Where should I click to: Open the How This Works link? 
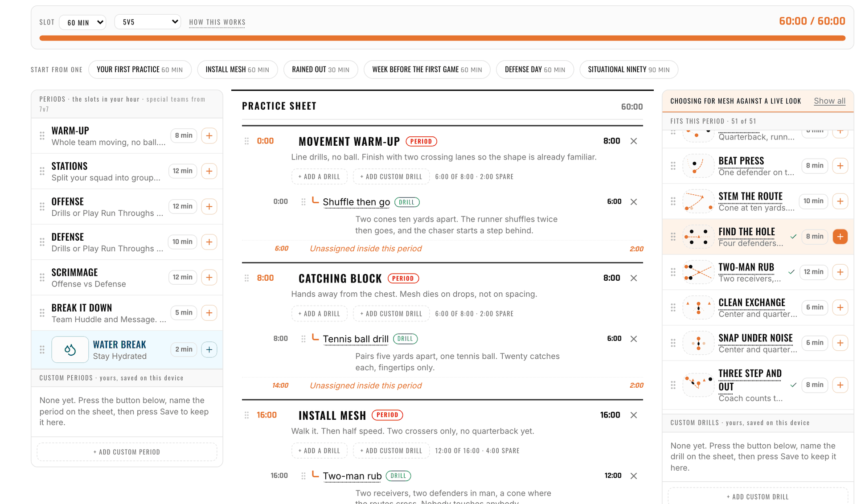pyautogui.click(x=217, y=22)
